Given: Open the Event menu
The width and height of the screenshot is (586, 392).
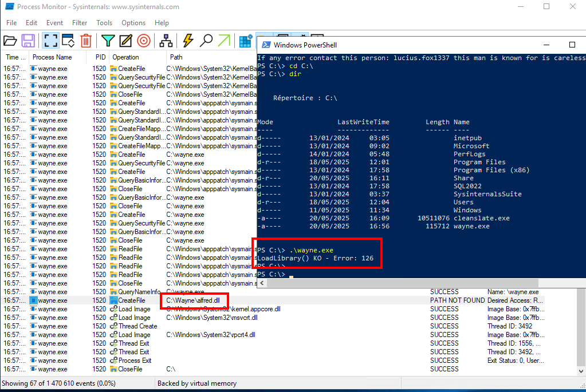Looking at the screenshot, I should [54, 23].
